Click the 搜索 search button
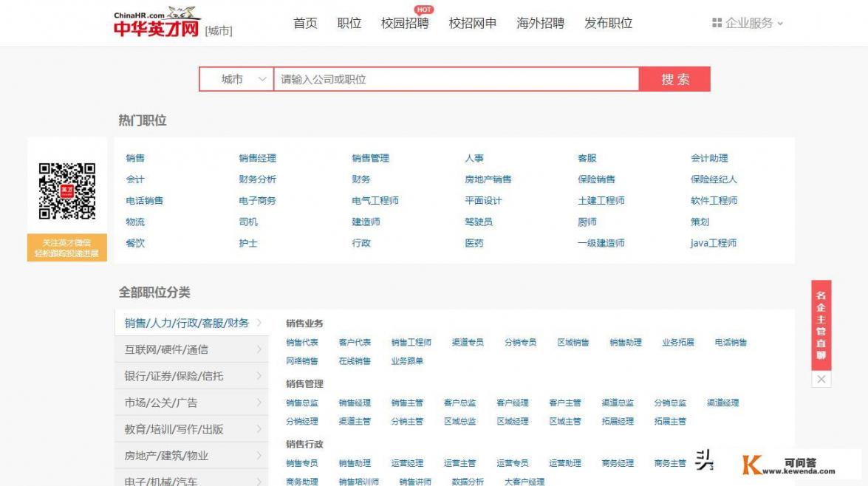The image size is (868, 486). coord(675,78)
